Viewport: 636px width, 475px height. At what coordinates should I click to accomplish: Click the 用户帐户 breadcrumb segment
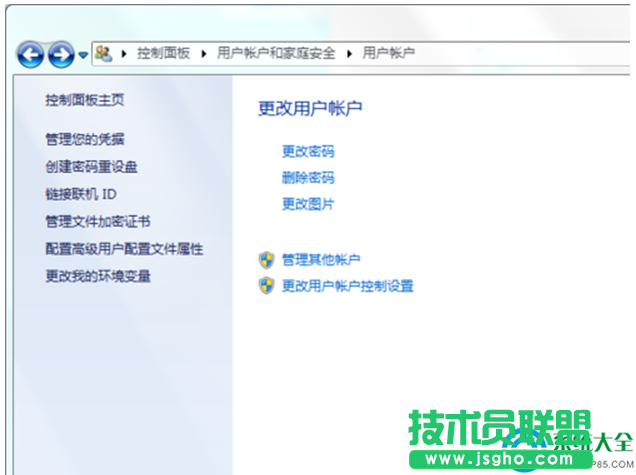388,53
